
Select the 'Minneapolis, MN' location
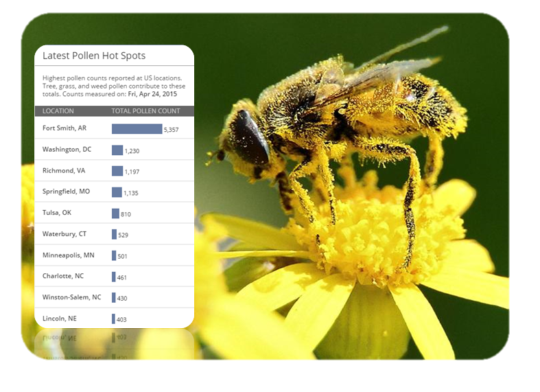(68, 255)
